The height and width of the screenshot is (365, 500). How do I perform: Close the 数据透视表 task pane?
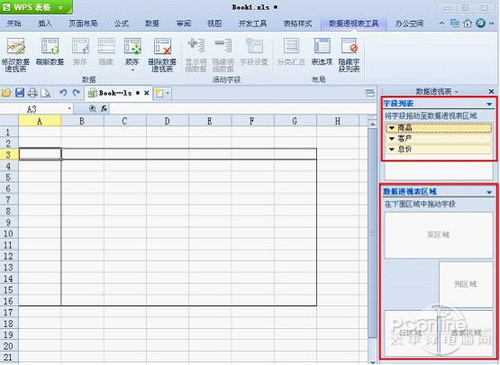click(491, 91)
